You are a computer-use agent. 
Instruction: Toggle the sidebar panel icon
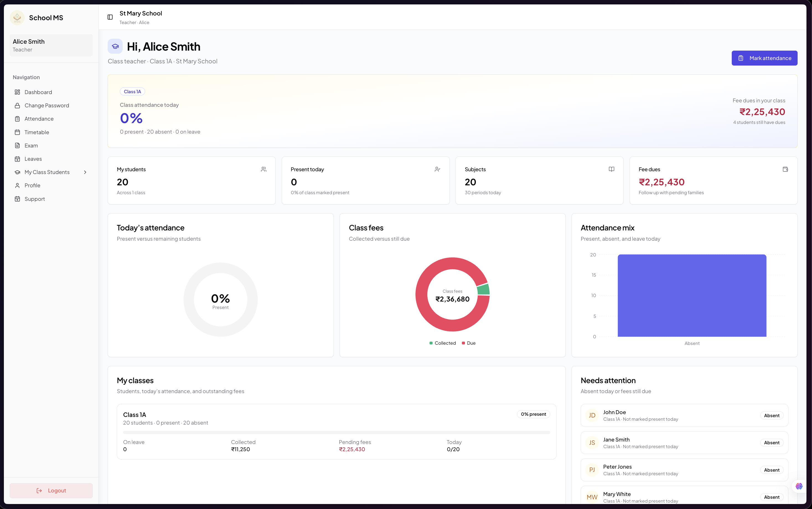[x=110, y=17]
